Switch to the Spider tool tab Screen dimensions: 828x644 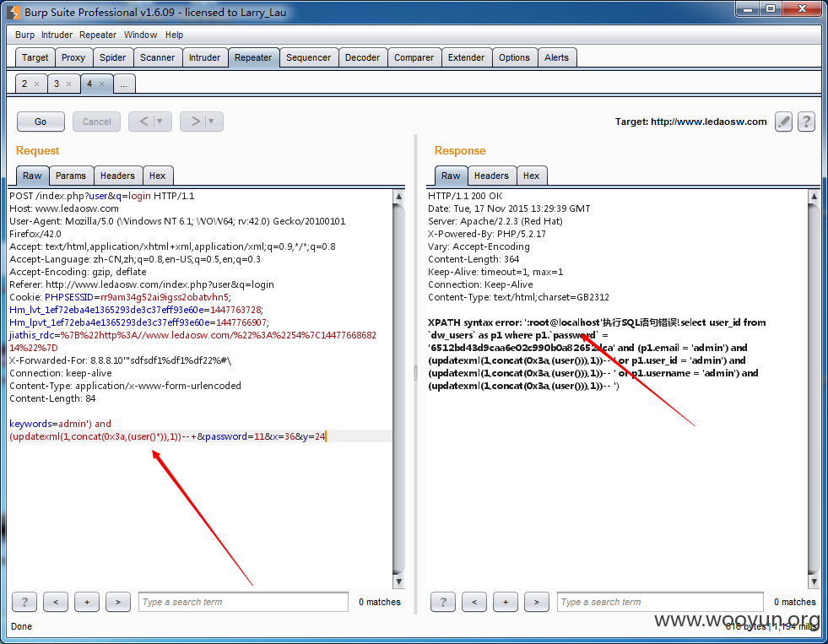pyautogui.click(x=113, y=57)
